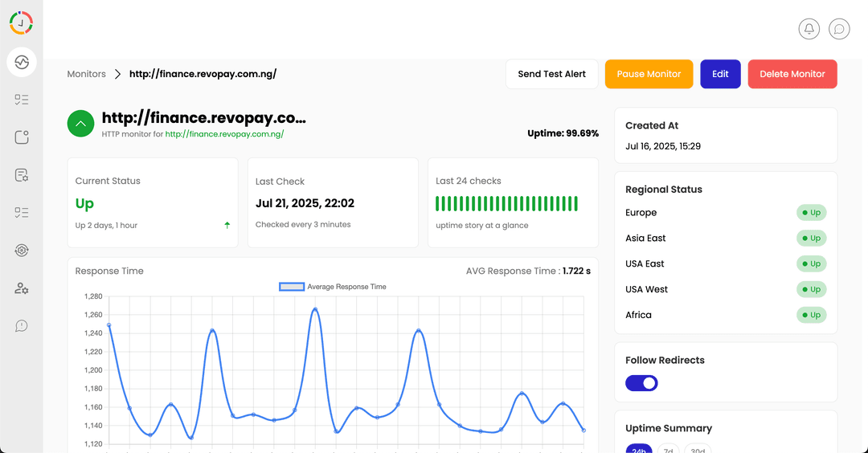The image size is (868, 453).
Task: Select the 24h uptime summary tab
Action: [639, 449]
